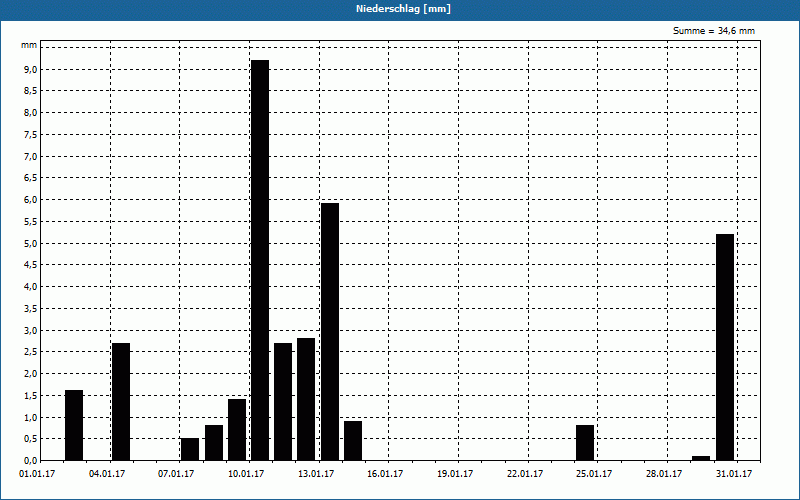The image size is (800, 500).
Task: Click the y-axis label '4,0'
Action: click(31, 287)
